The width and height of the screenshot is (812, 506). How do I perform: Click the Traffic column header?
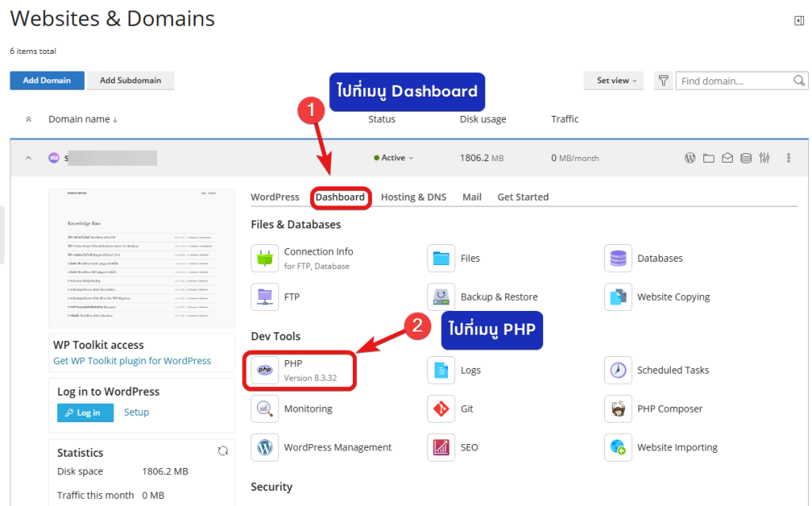click(565, 119)
